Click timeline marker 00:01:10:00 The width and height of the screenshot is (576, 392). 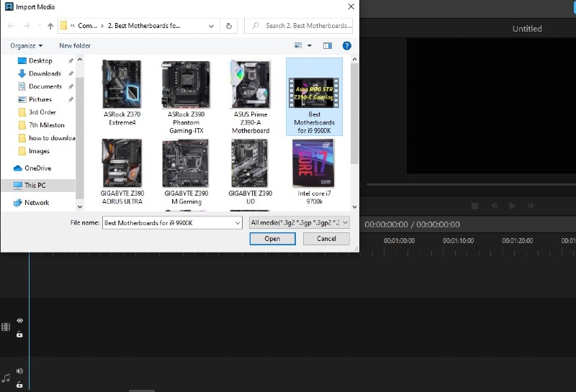[458, 241]
